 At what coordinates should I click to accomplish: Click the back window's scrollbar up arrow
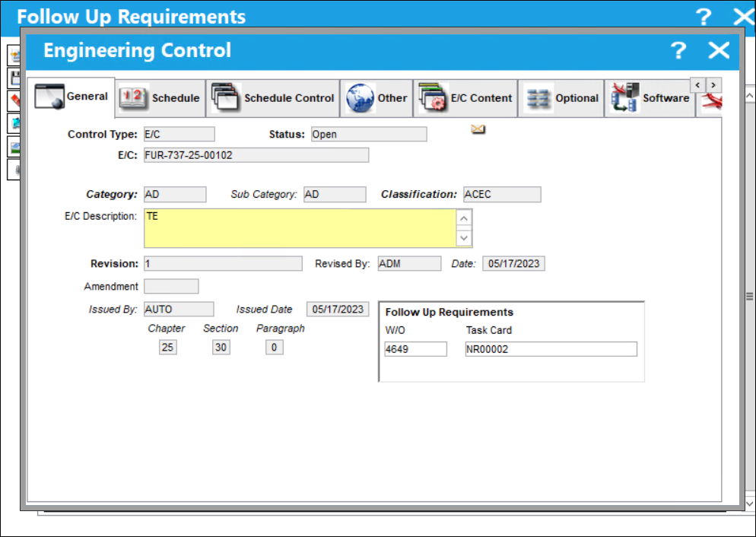click(750, 96)
